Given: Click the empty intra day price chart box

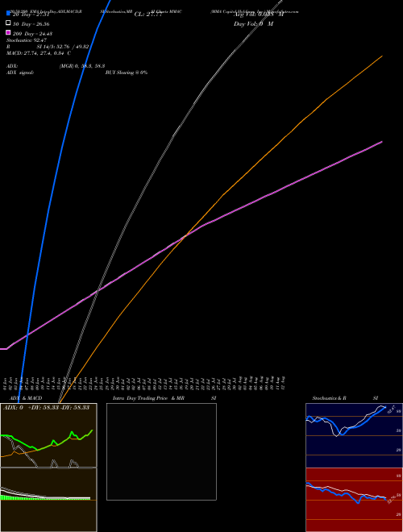Looking at the screenshot, I should pyautogui.click(x=161, y=451).
